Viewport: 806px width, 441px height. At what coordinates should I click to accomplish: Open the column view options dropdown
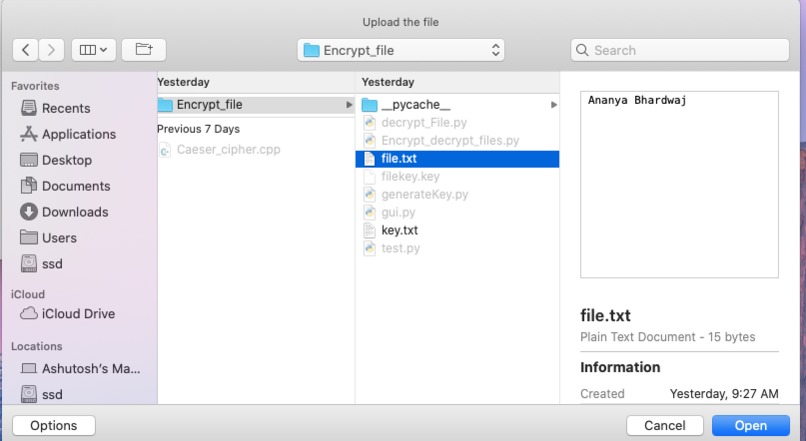pos(94,50)
